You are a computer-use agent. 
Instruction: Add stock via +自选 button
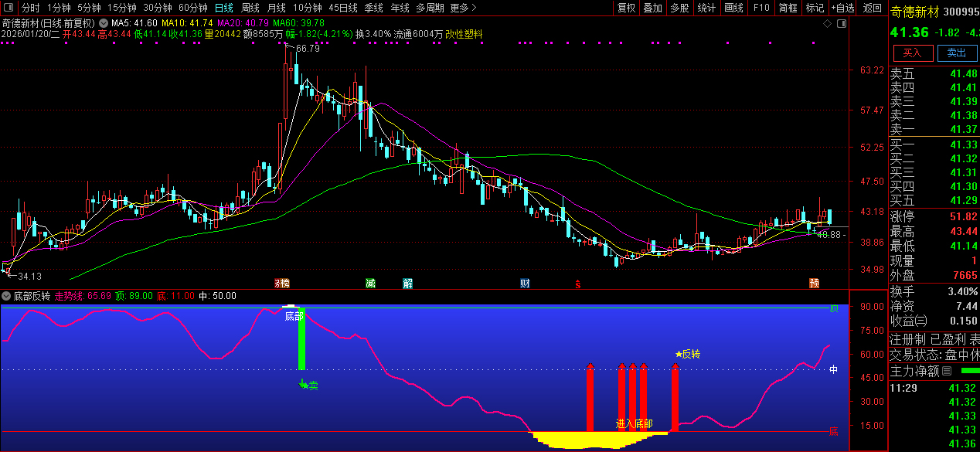click(843, 8)
